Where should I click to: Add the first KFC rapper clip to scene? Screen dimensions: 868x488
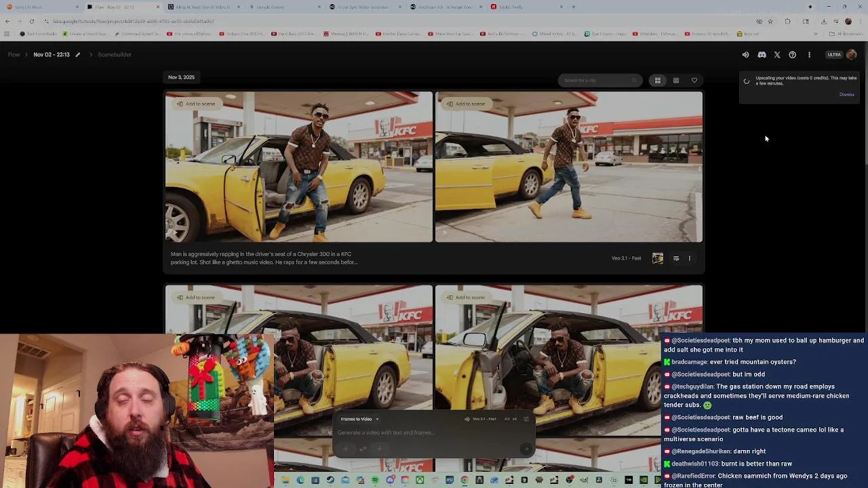(x=196, y=104)
